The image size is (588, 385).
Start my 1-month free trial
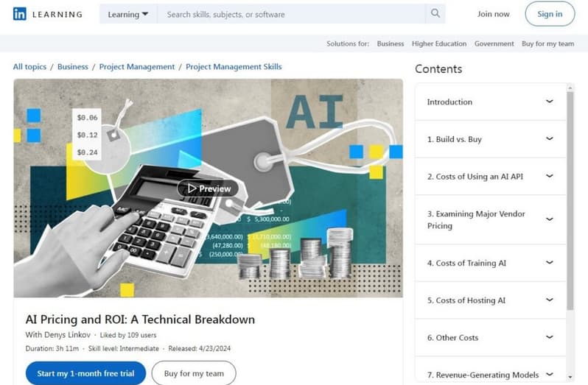pyautogui.click(x=85, y=373)
